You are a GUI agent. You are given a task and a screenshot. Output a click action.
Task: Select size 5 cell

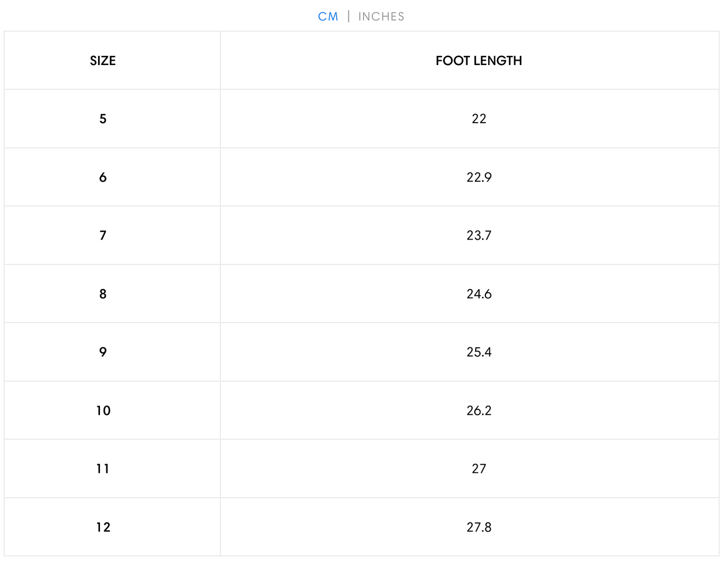tap(103, 119)
